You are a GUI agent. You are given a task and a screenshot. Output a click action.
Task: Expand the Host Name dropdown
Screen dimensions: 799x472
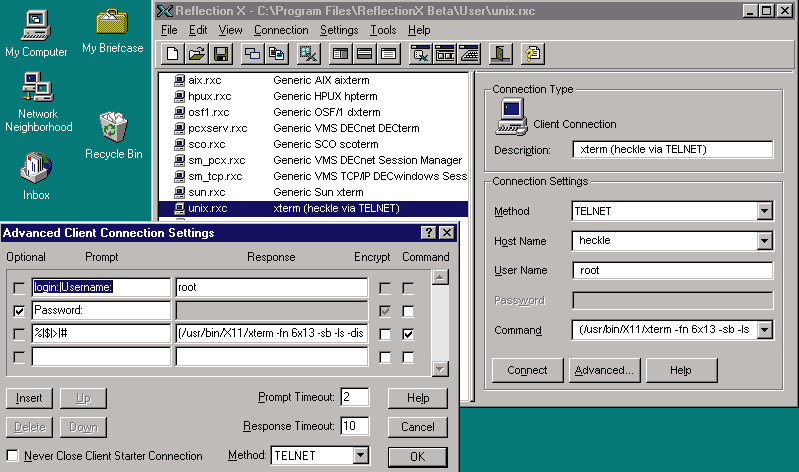(765, 241)
